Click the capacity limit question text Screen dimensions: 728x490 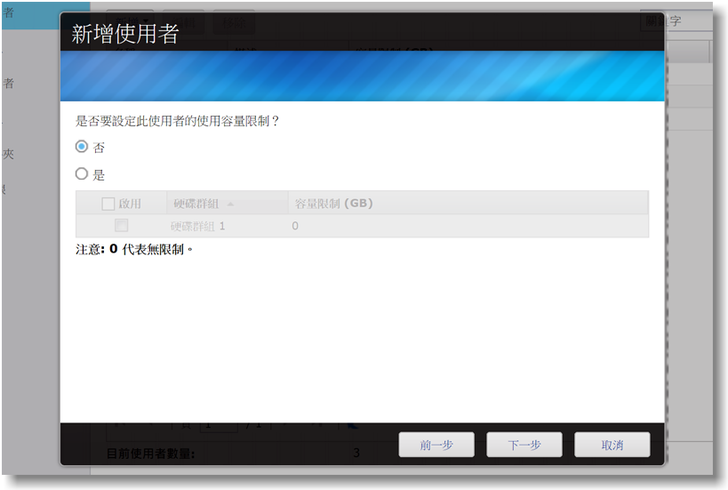[177, 121]
